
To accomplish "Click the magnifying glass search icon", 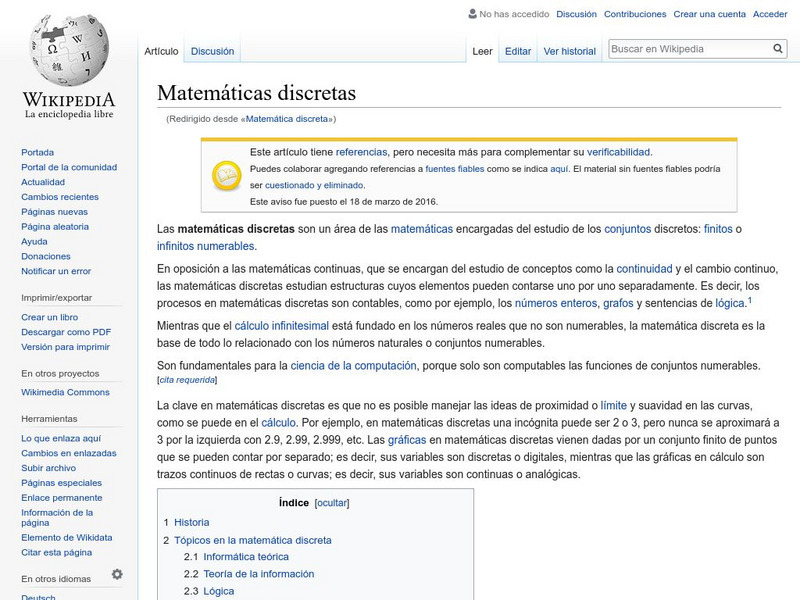I will tap(778, 46).
